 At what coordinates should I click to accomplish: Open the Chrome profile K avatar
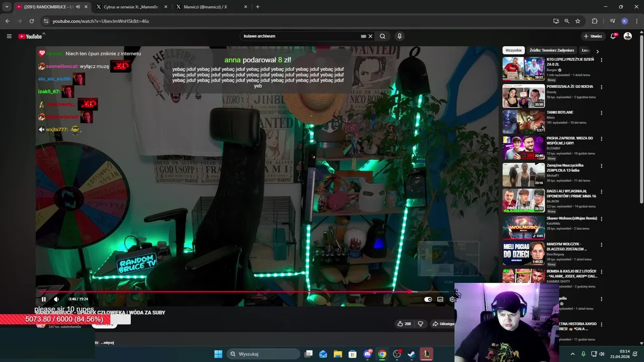click(624, 21)
